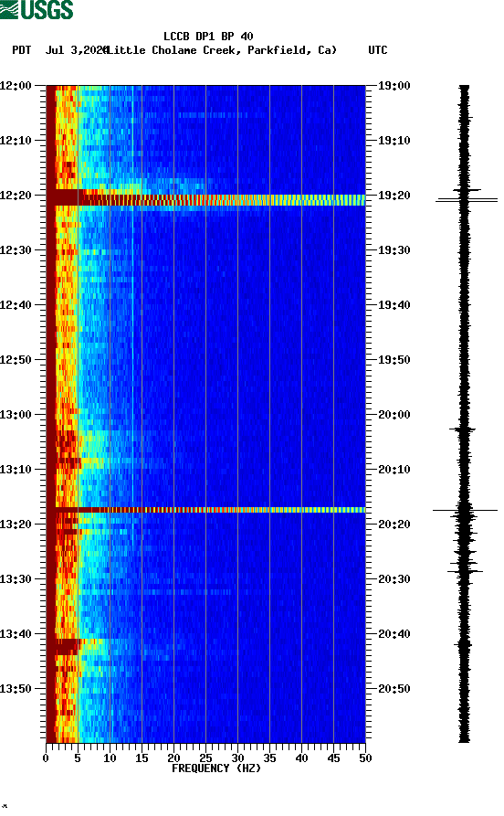
Task: Click the 13:50 PDT time label
Action: 16,689
